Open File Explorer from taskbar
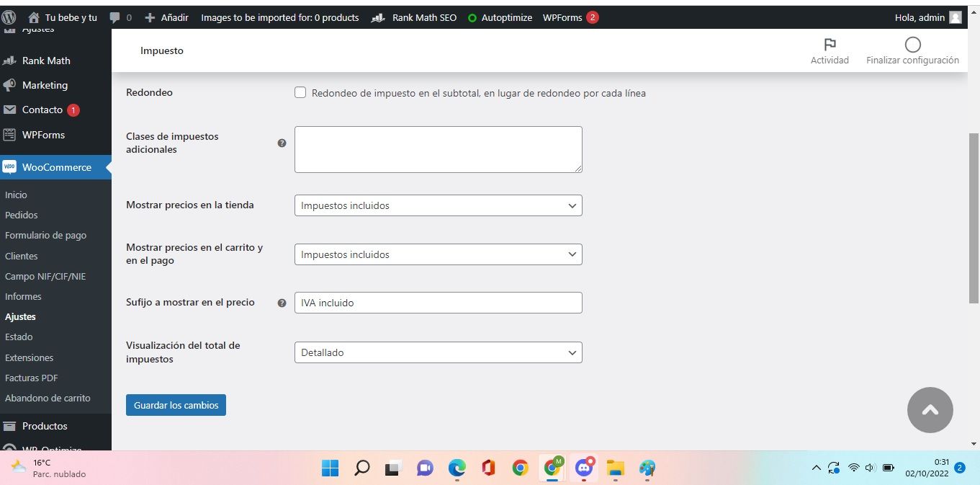980x485 pixels. pyautogui.click(x=615, y=468)
